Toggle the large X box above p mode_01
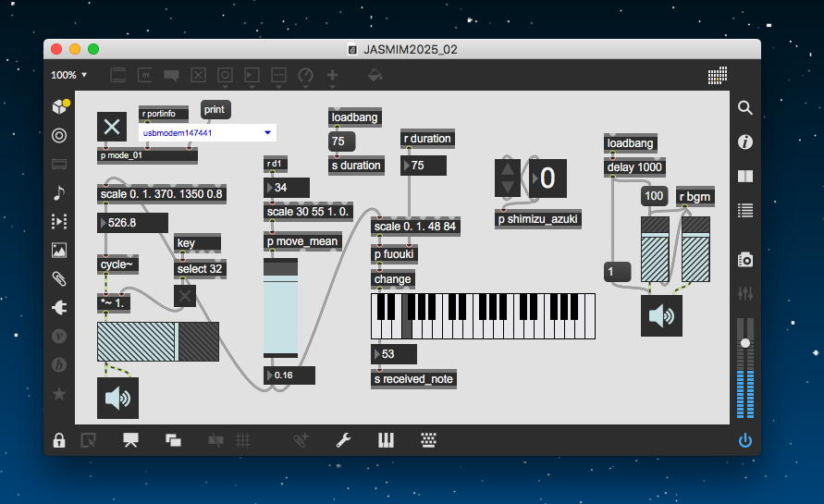The width and height of the screenshot is (824, 504). pyautogui.click(x=112, y=127)
